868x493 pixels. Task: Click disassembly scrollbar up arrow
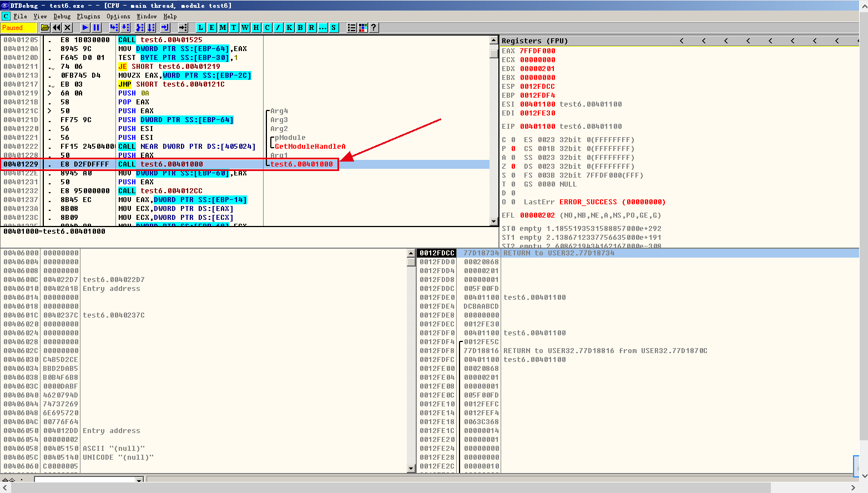click(494, 41)
